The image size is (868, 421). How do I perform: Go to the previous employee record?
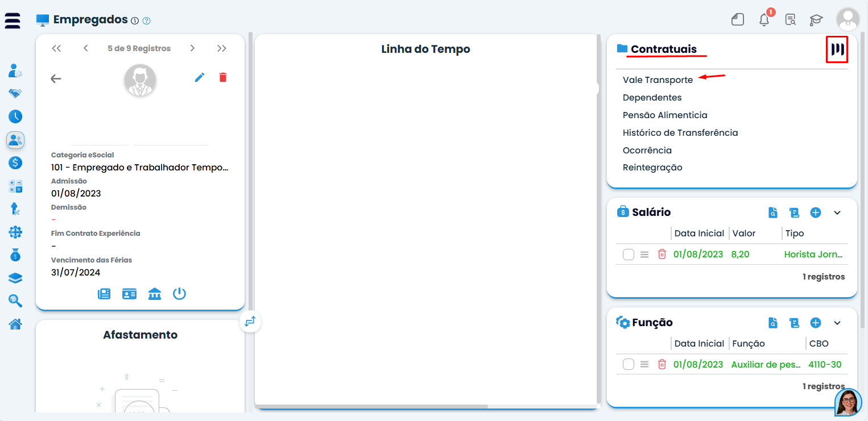click(85, 48)
